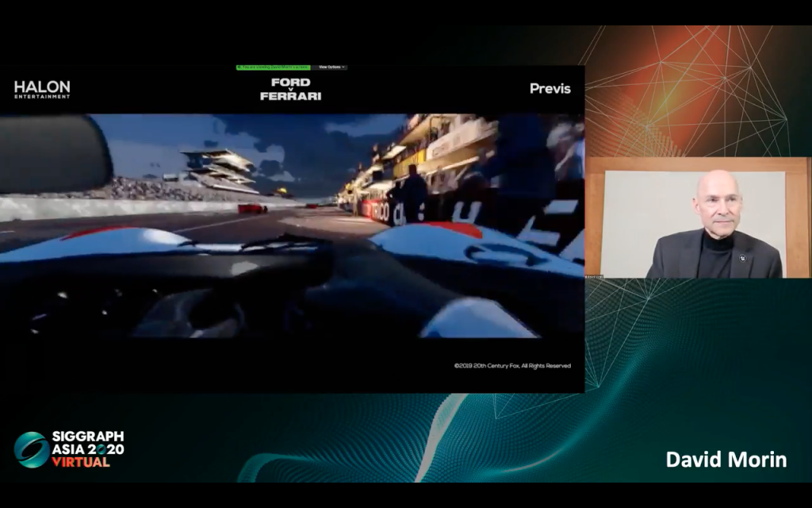Click the green screen-sharing notification banner
Viewport: 812px width, 508px height.
pos(274,67)
